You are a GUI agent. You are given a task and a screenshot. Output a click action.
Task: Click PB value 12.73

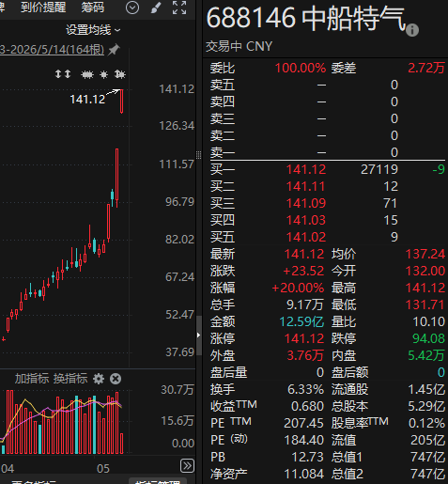click(x=307, y=457)
